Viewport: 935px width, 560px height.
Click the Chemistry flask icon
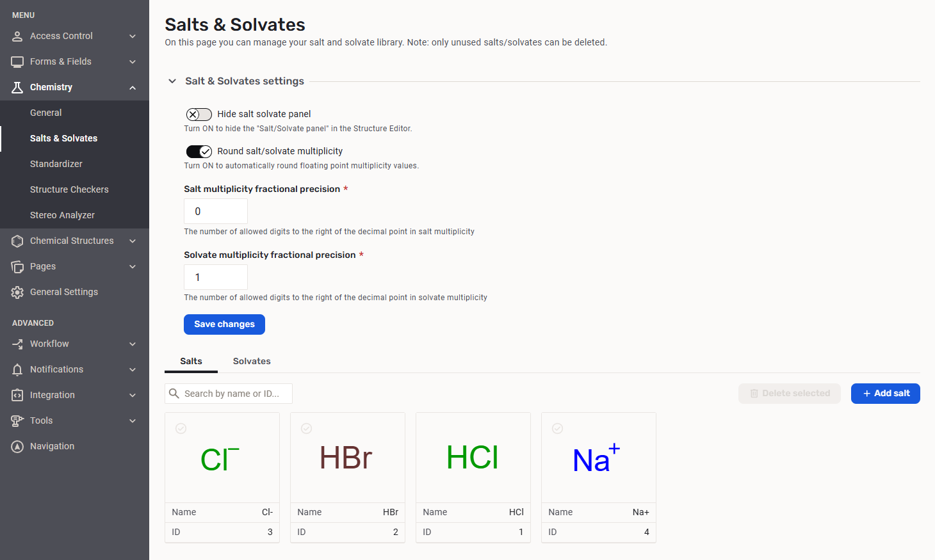[17, 88]
